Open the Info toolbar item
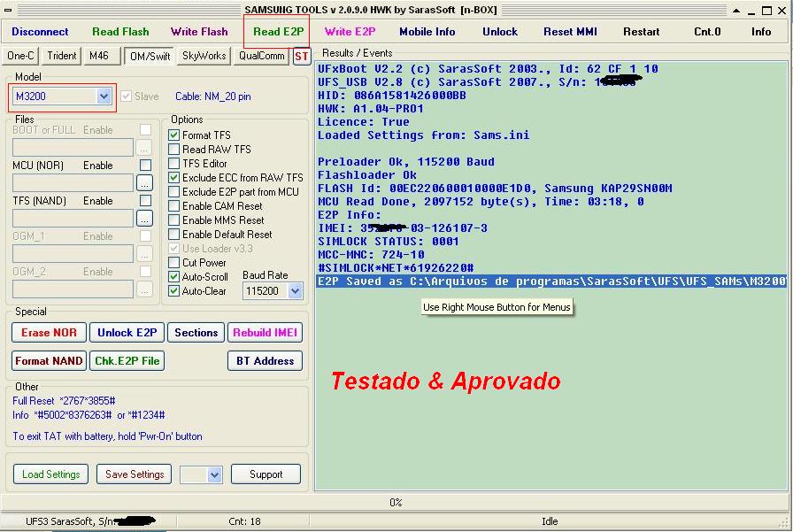Image resolution: width=793 pixels, height=532 pixels. [761, 31]
